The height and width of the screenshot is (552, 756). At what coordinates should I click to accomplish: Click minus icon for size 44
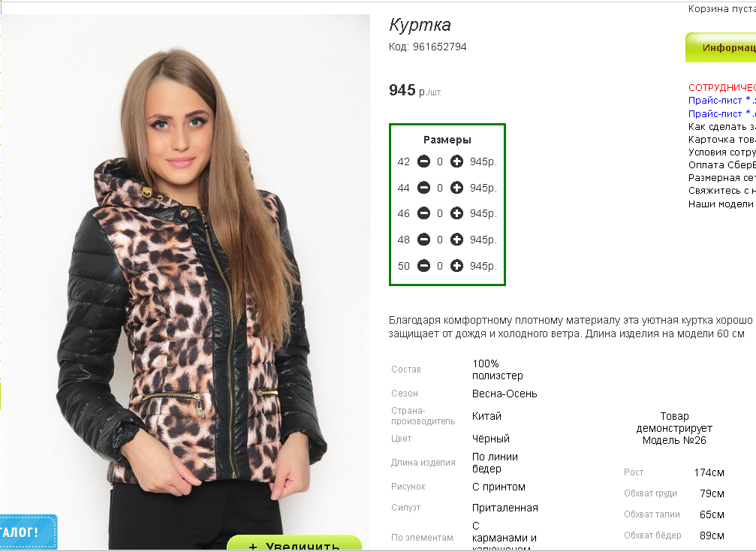click(423, 188)
